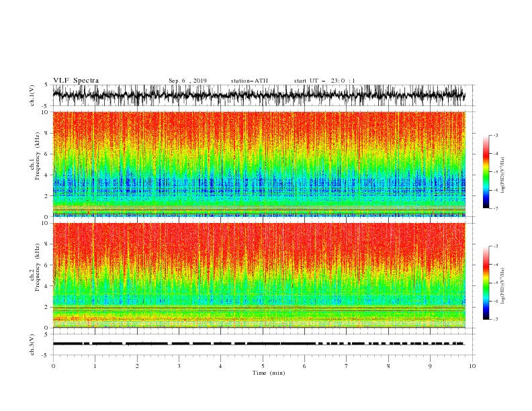This screenshot has height=411, width=532.
Task: Click the "station=ATH" header label
Action: coord(249,81)
